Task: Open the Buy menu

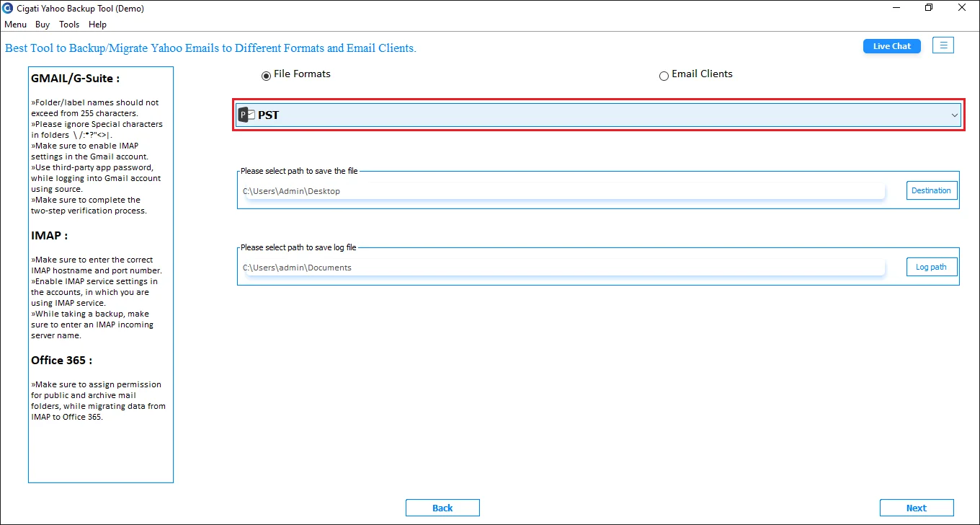Action: (x=43, y=25)
